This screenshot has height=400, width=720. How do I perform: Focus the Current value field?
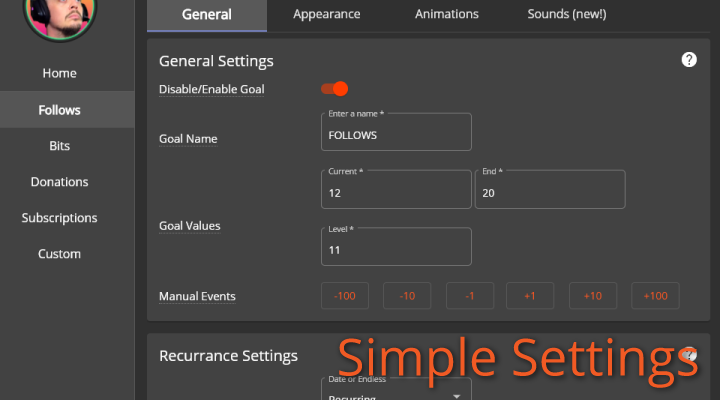click(396, 193)
